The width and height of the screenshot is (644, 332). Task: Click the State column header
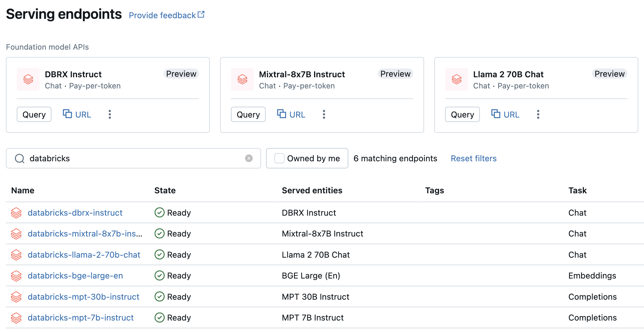165,190
